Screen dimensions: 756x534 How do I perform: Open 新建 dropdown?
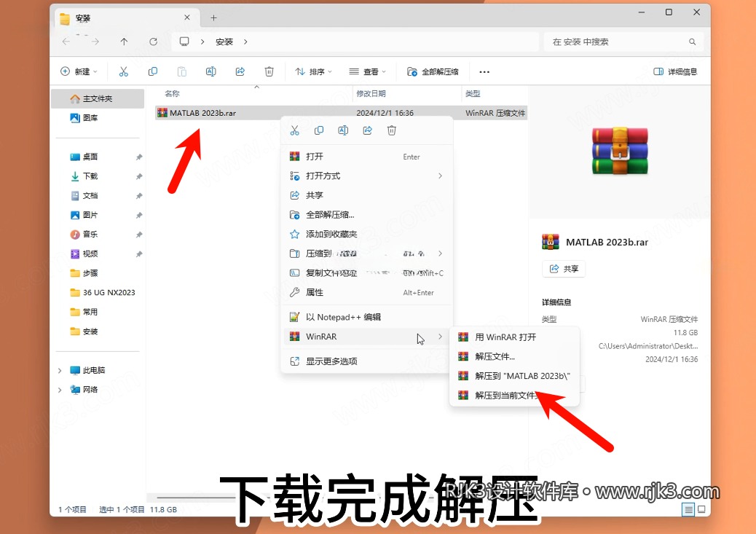pos(79,71)
